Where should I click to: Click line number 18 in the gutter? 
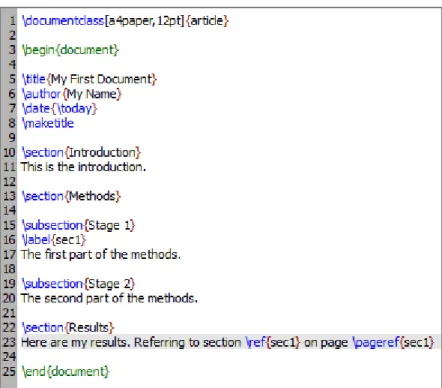[x=10, y=269]
